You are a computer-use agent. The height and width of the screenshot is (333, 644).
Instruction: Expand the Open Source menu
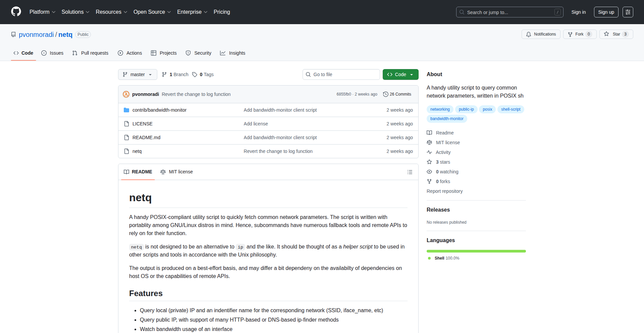[x=152, y=12]
